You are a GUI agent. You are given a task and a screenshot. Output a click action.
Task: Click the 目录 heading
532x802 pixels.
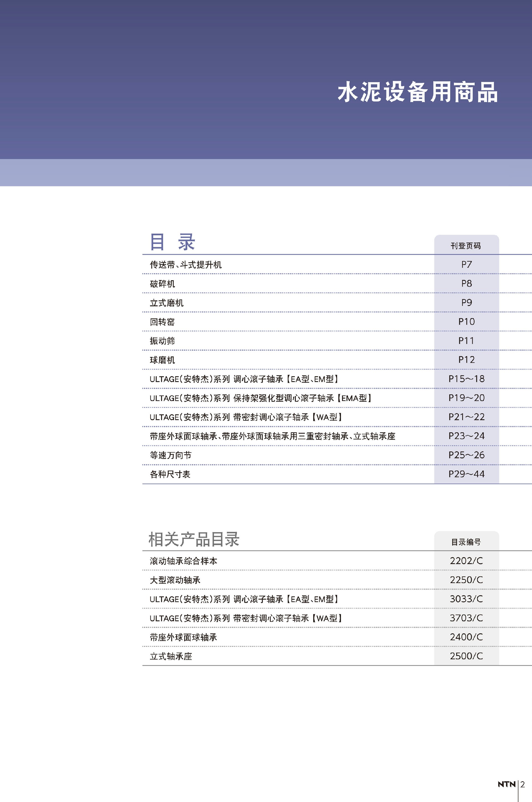172,242
